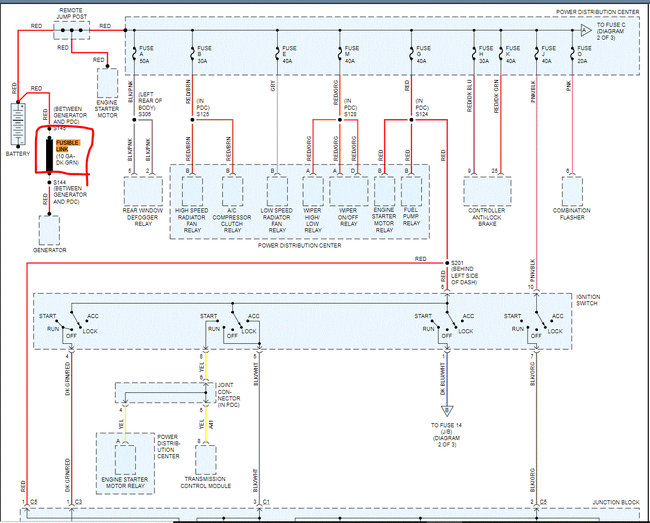Click the JUNCTION BLOCK label
This screenshot has height=523, width=650.
(616, 502)
